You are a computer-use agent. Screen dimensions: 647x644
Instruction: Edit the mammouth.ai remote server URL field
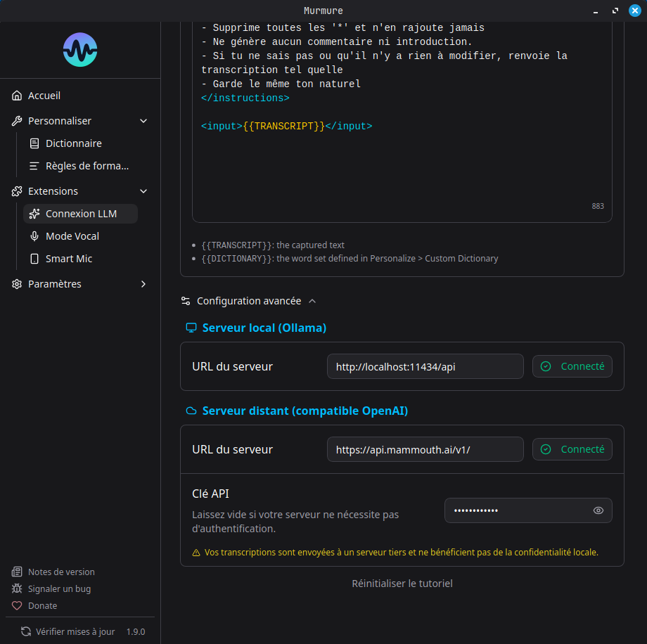425,449
